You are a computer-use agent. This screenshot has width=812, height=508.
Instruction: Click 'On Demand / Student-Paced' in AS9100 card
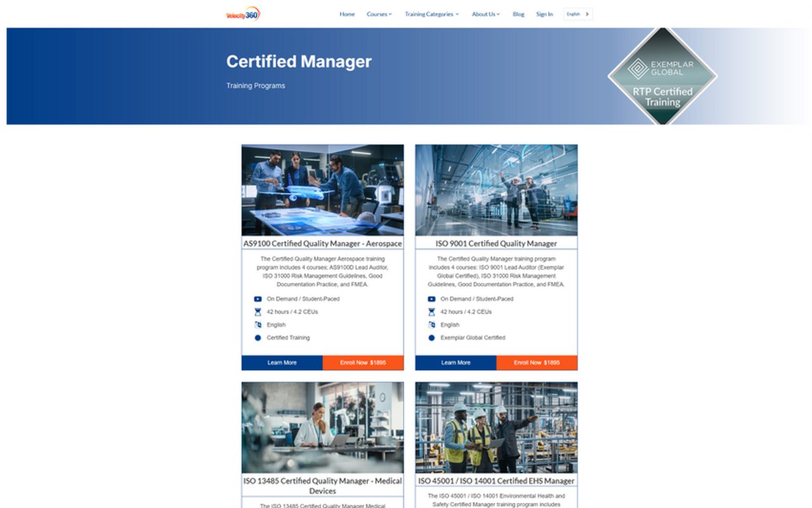[303, 299]
